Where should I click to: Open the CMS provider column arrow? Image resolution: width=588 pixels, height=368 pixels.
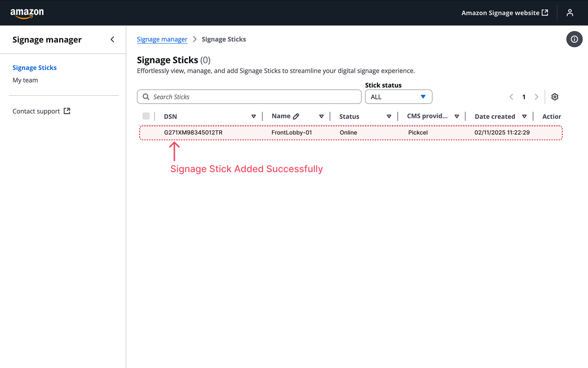(457, 117)
